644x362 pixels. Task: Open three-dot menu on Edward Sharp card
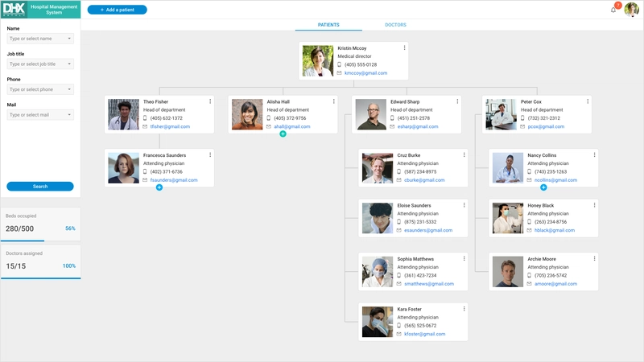pos(457,101)
